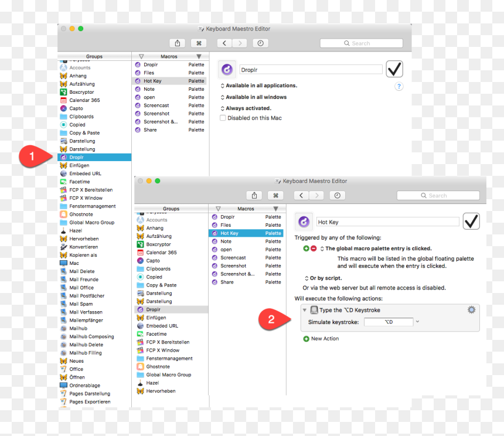
Task: Select Global Macro Group in front window
Action: (x=171, y=374)
